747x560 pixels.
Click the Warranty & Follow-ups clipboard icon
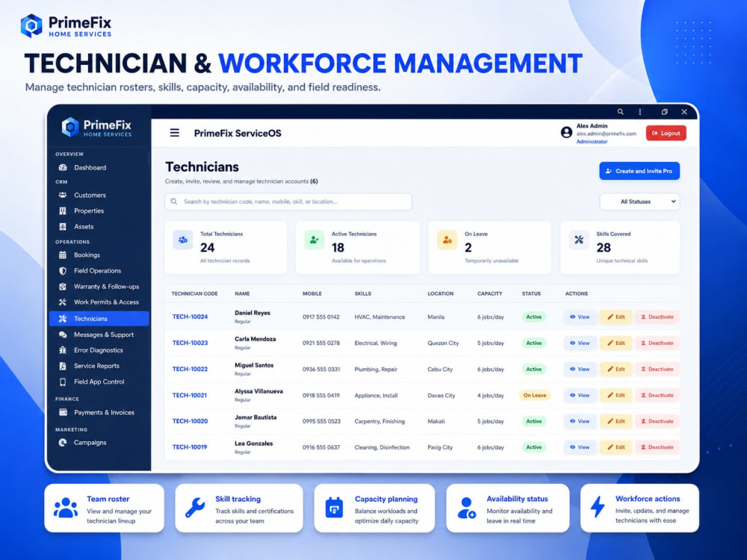click(63, 286)
